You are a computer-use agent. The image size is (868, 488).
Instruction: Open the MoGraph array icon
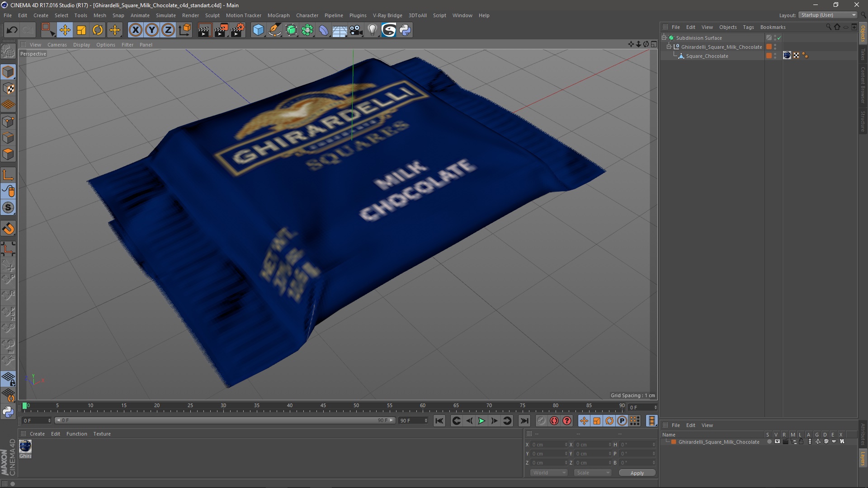[307, 30]
